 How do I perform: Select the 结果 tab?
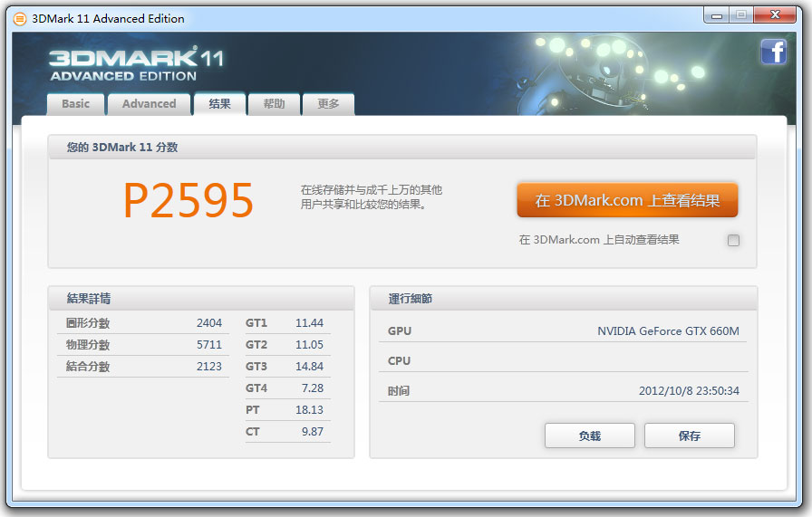(219, 104)
